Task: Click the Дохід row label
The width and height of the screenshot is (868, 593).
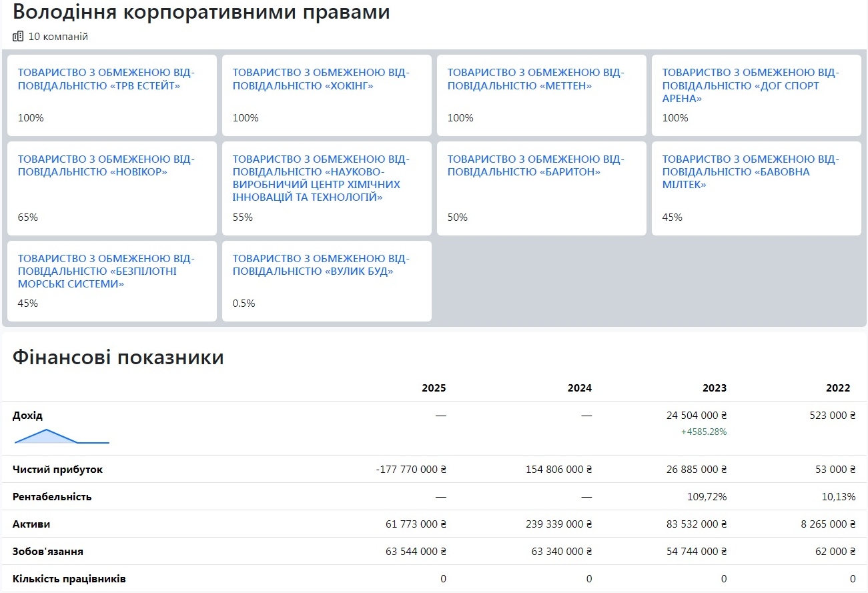Action: coord(27,415)
